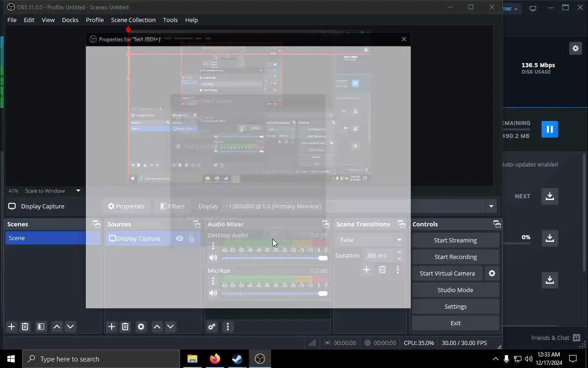Decrease Duration with the down arrow
This screenshot has height=368, width=588.
tap(399, 259)
